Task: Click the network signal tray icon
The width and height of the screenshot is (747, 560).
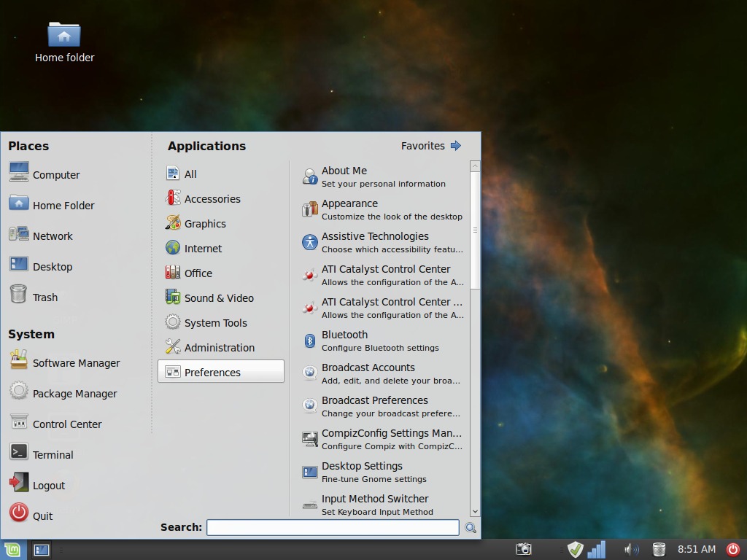Action: click(597, 550)
